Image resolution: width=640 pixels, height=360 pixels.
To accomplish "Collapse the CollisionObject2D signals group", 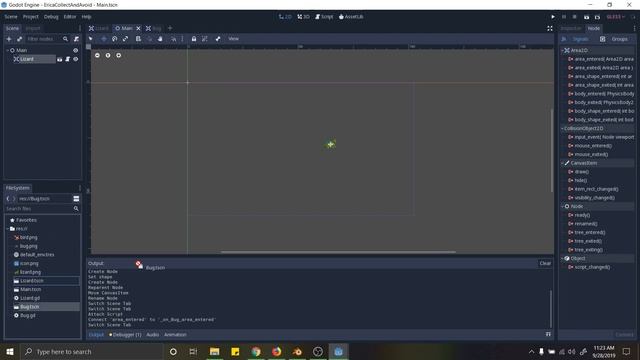I will click(562, 128).
